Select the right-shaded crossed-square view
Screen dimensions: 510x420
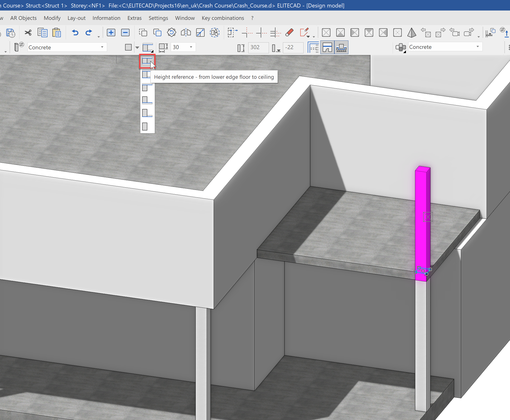[383, 33]
